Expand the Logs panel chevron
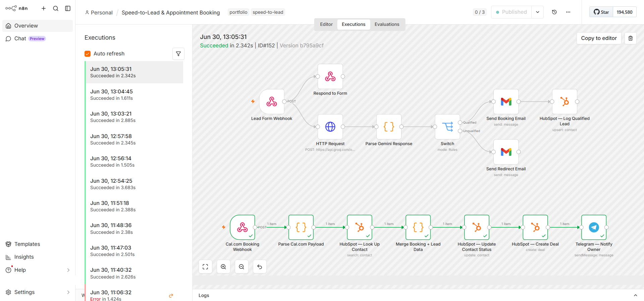The width and height of the screenshot is (644, 301). pos(635,295)
